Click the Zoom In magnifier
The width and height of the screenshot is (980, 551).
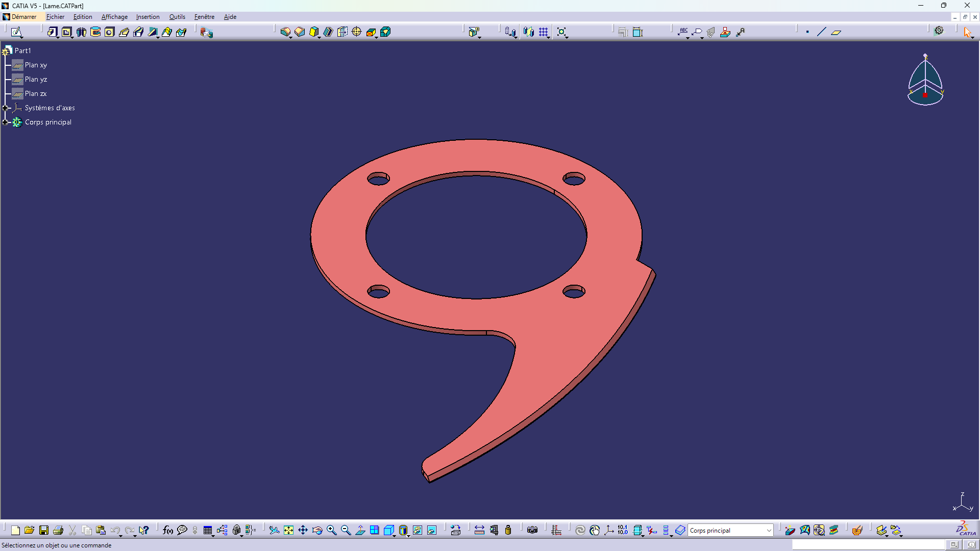point(331,531)
